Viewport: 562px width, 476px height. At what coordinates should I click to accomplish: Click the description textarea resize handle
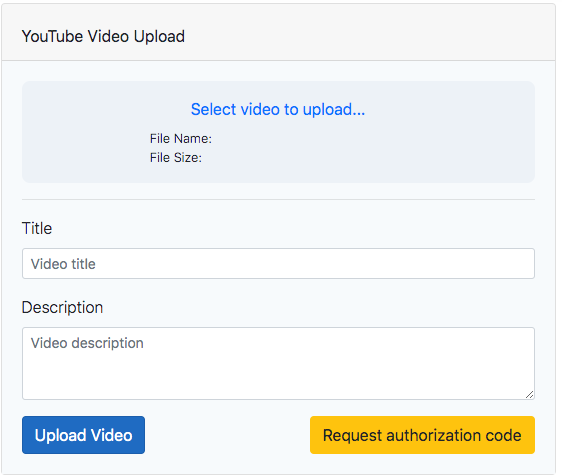point(529,394)
